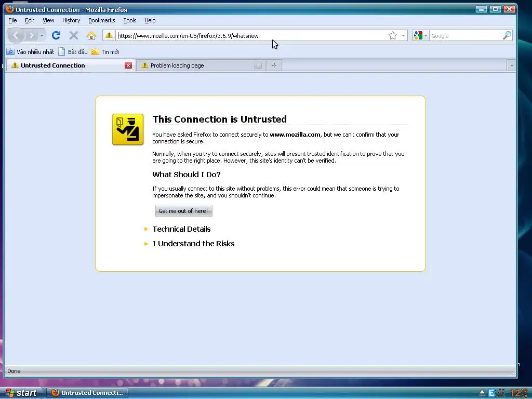Image resolution: width=532 pixels, height=399 pixels.
Task: Open the Google search engine selector
Action: tap(420, 36)
